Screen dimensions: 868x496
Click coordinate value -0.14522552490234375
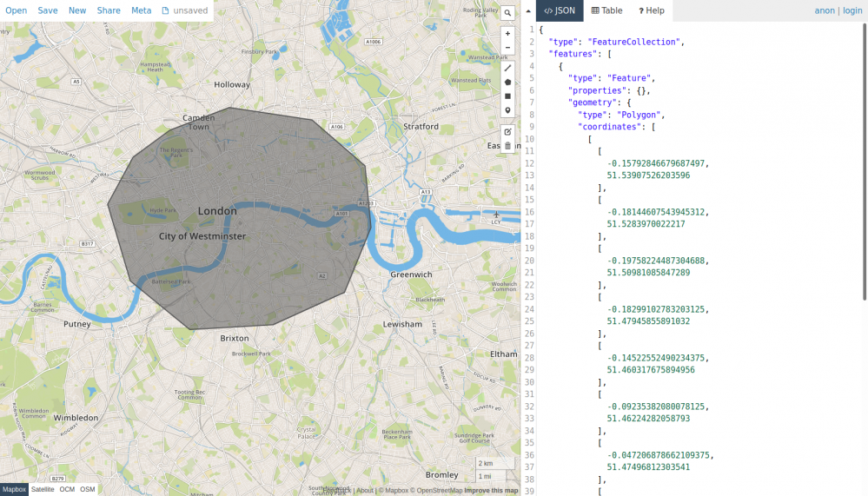click(656, 359)
